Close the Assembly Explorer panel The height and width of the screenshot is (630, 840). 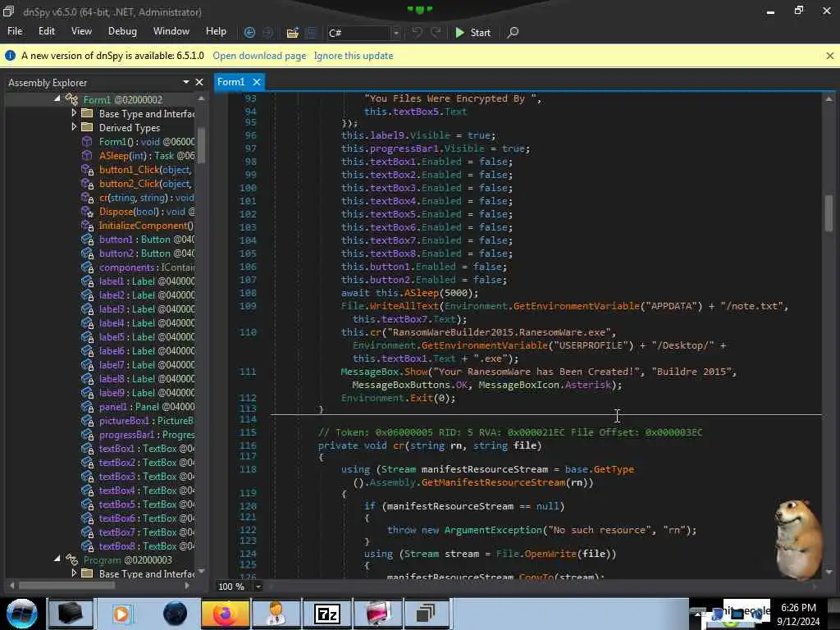pyautogui.click(x=199, y=83)
